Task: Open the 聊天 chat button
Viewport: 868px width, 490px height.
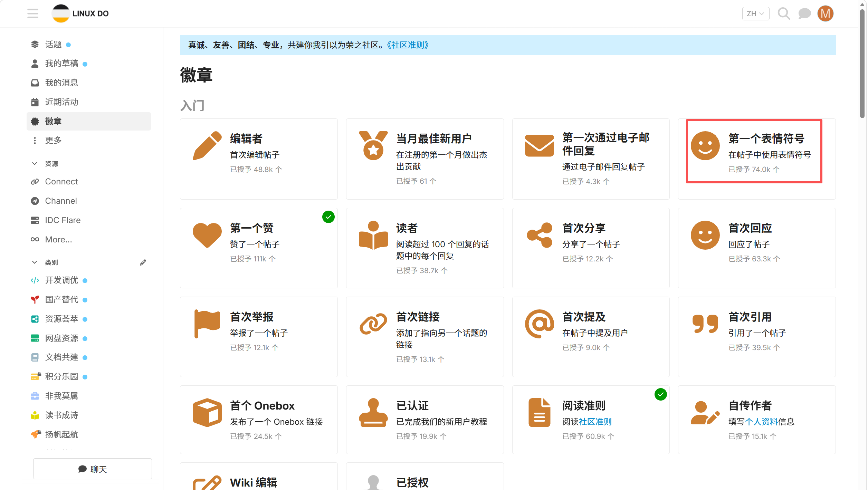Action: (92, 469)
